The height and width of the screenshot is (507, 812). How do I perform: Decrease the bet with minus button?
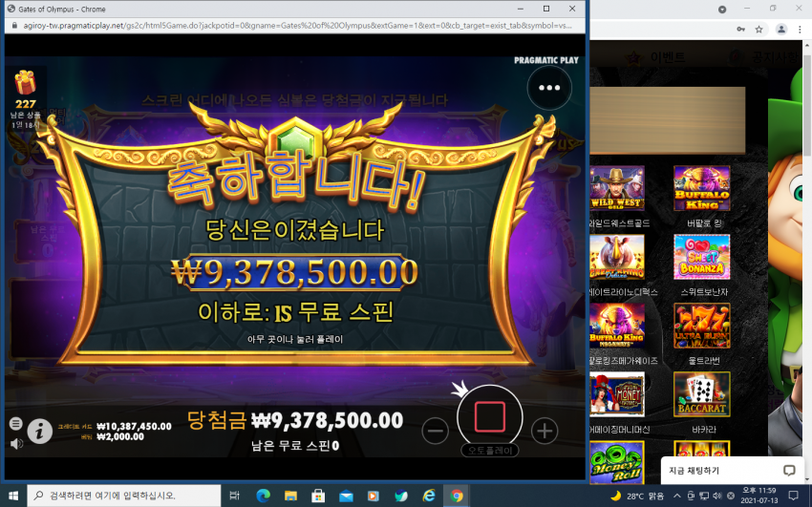[435, 431]
